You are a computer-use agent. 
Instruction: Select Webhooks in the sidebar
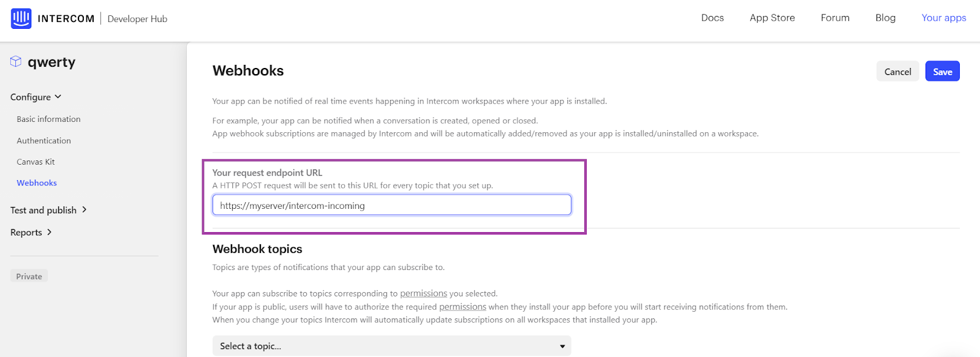tap(37, 182)
